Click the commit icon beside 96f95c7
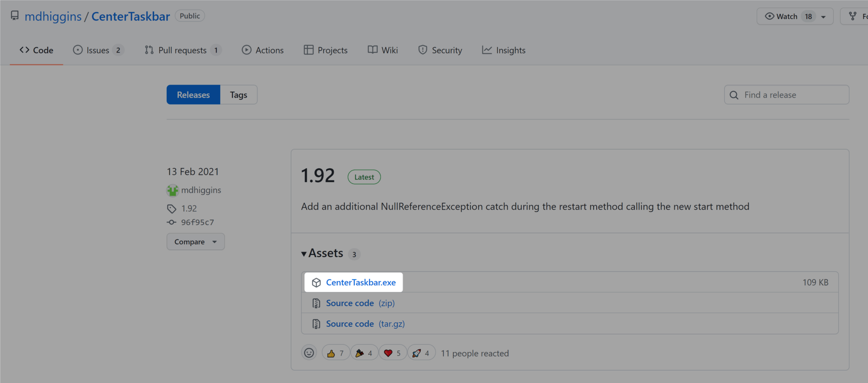Viewport: 868px width, 383px height. pos(172,223)
